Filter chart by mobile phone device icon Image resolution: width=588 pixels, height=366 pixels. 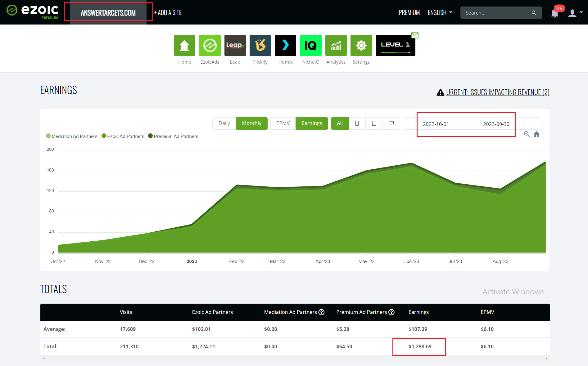tap(357, 123)
